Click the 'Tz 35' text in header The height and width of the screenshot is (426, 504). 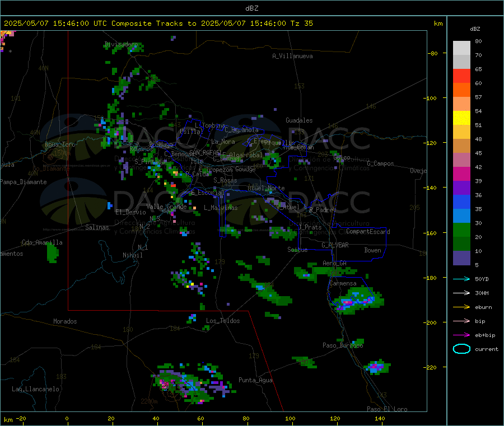pos(301,24)
